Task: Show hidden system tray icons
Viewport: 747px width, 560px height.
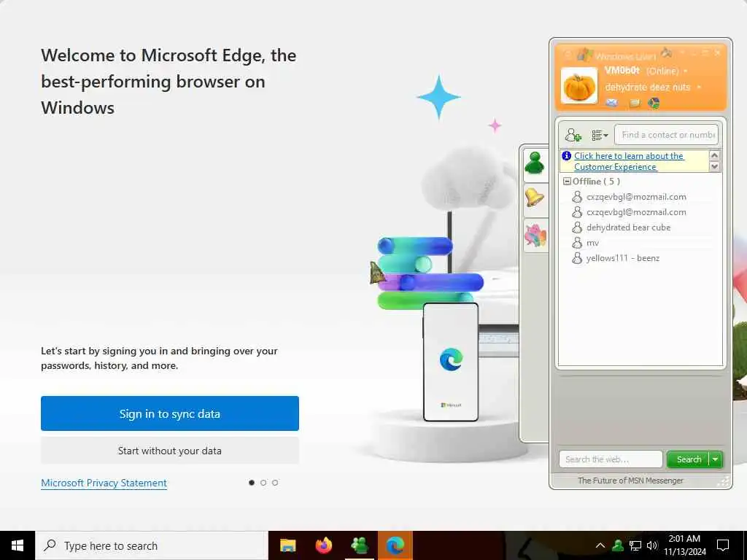Action: coord(600,545)
